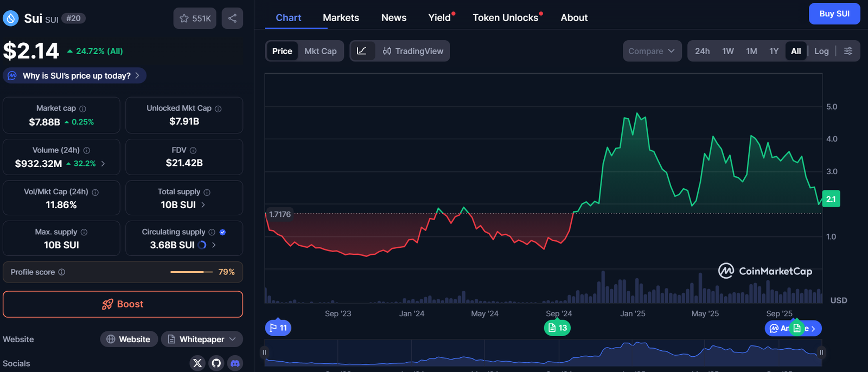Open chart settings sliders icon

848,51
